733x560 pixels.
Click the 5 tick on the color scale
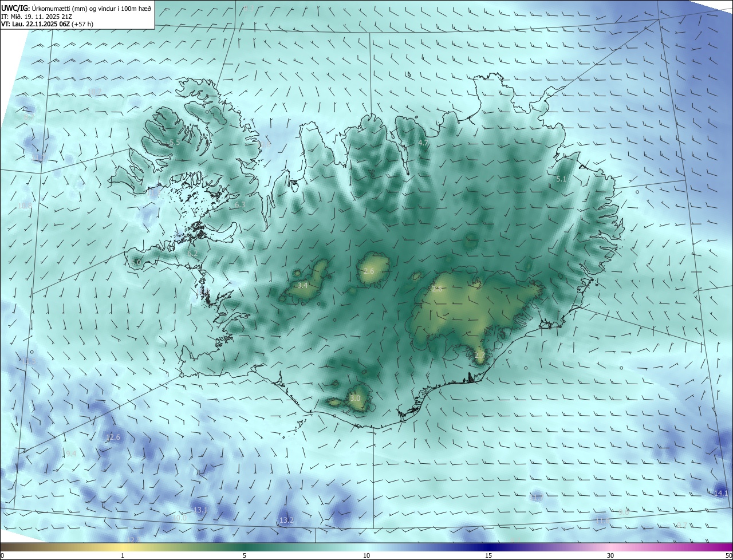coord(245,555)
